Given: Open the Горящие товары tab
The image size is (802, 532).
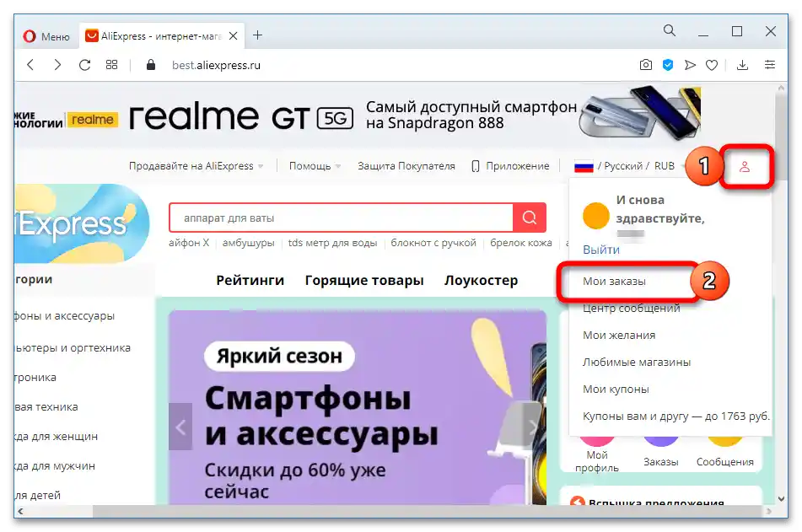Looking at the screenshot, I should (364, 280).
